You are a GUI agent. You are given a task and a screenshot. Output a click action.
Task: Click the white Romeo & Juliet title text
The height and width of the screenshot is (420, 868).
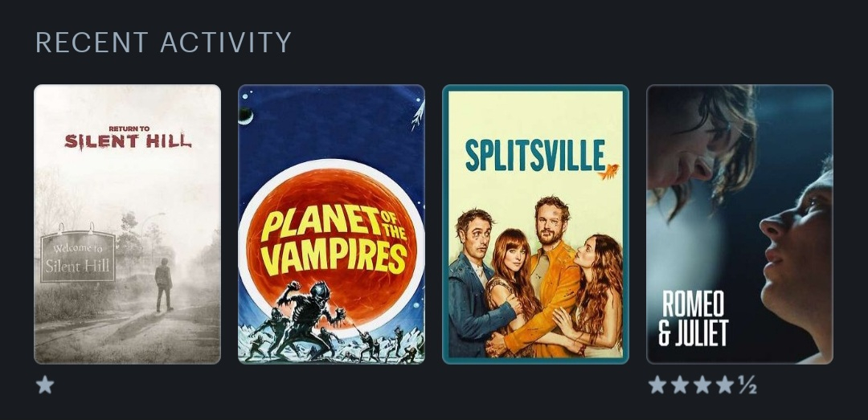coord(693,319)
